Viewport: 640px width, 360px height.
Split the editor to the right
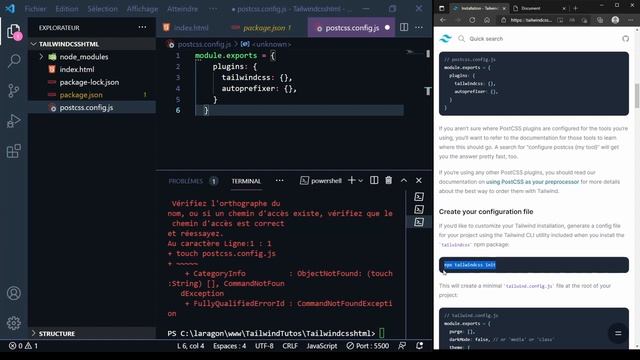pyautogui.click(x=404, y=27)
